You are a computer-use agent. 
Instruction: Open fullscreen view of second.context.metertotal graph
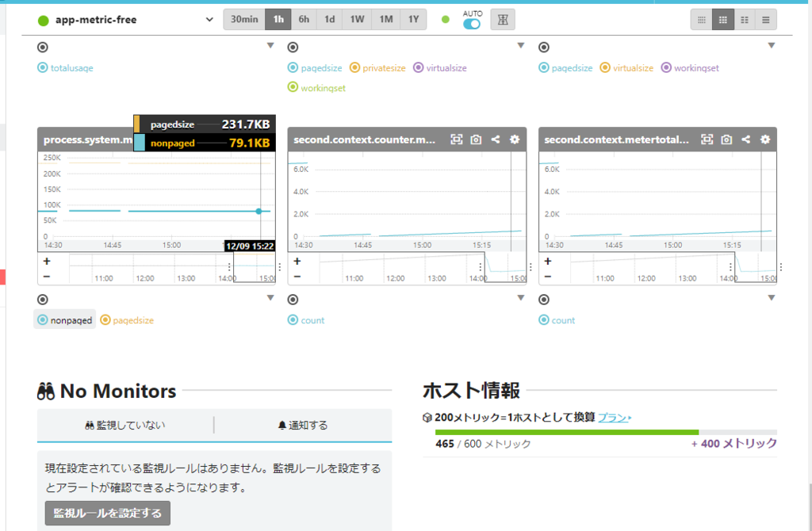(x=707, y=139)
